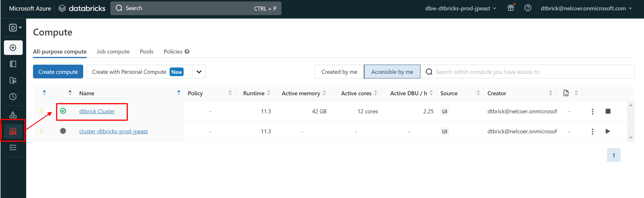Toggle the Accessible by me filter
Screen dimensions: 644x198
click(392, 72)
